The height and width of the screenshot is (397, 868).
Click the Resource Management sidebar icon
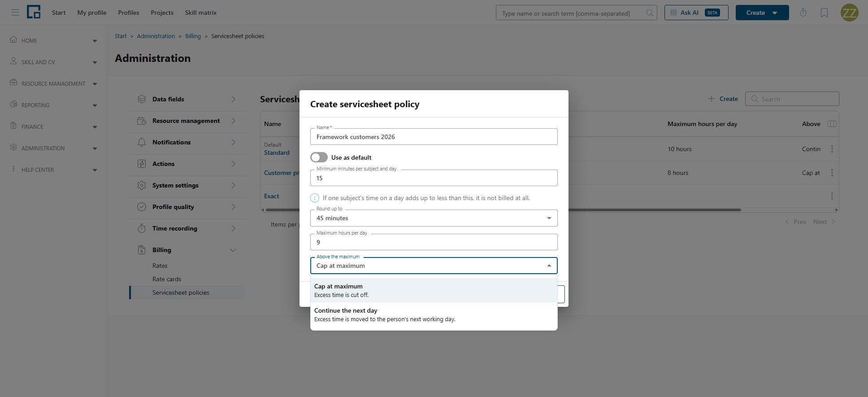pos(13,83)
